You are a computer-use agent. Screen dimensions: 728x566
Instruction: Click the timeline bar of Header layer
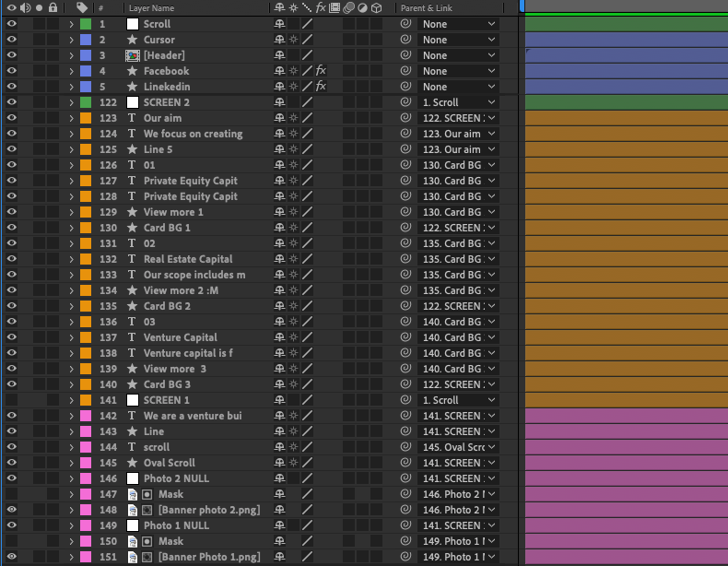[x=627, y=55]
